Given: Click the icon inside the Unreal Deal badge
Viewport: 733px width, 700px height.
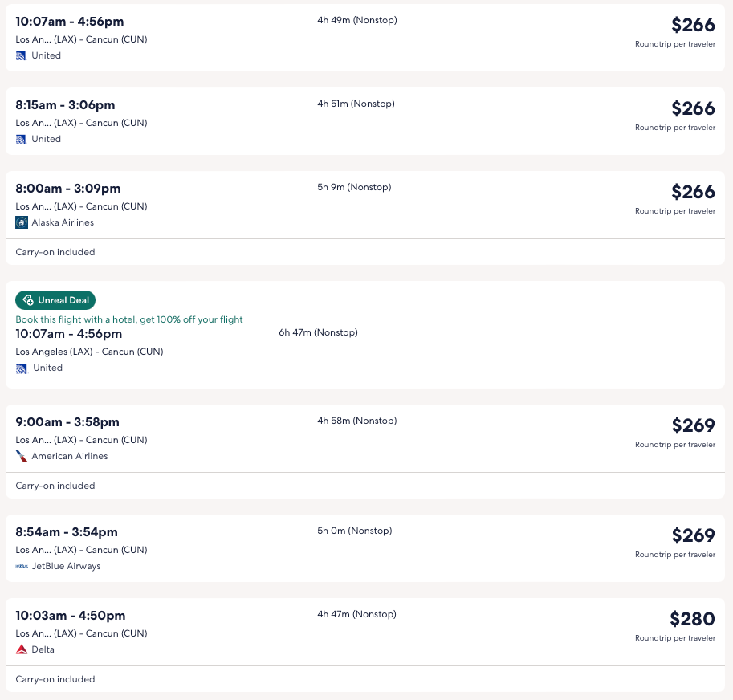Looking at the screenshot, I should click(29, 300).
